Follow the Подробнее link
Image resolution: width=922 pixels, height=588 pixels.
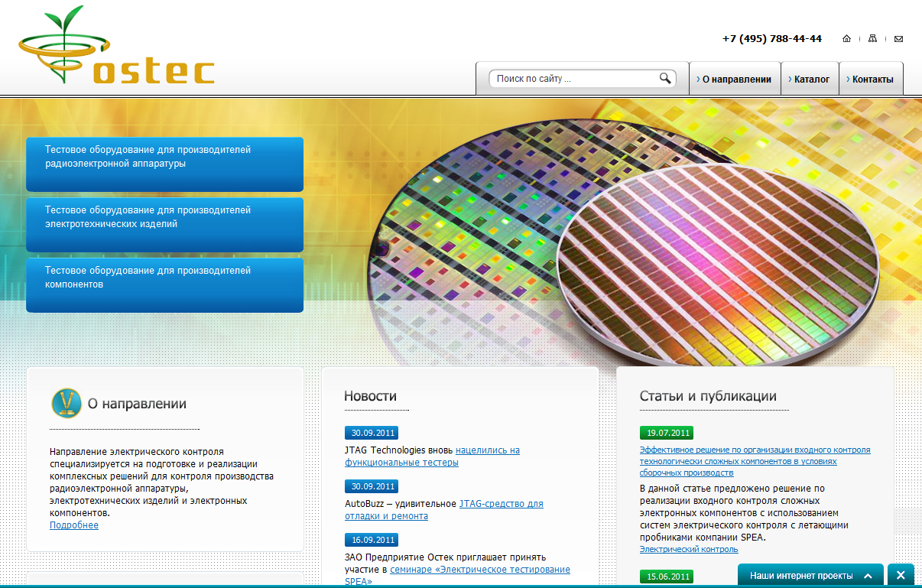click(74, 525)
